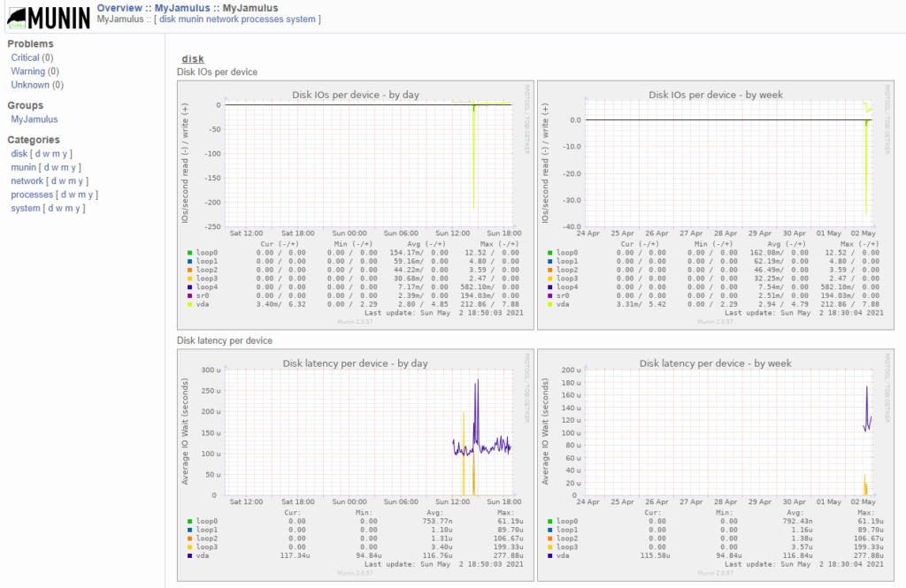Open the Disk latency per device by day graph
906x588 pixels.
point(356,465)
